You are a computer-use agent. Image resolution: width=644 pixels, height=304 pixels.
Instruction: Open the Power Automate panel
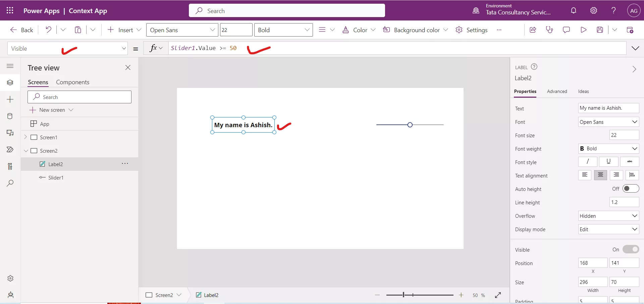[x=10, y=150]
